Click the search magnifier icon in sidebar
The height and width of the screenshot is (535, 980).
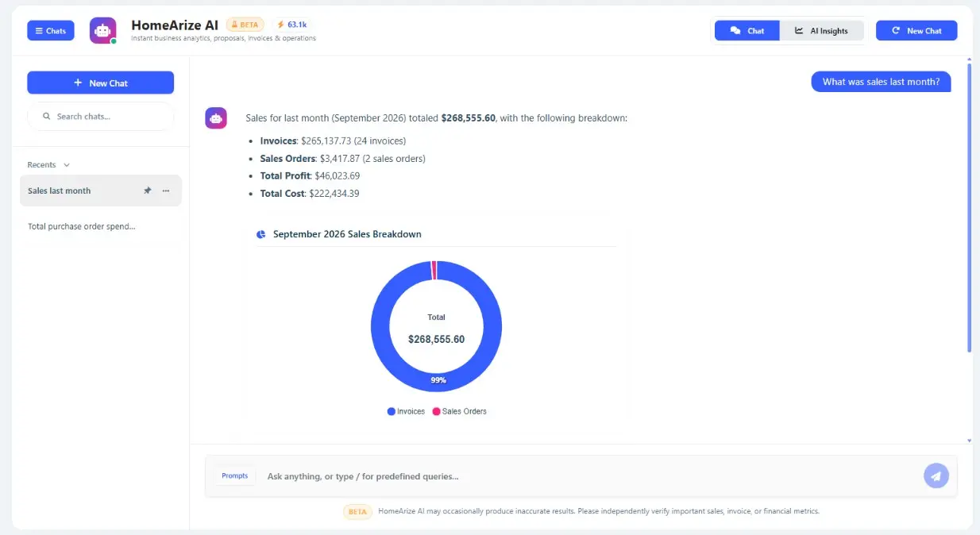(x=47, y=116)
